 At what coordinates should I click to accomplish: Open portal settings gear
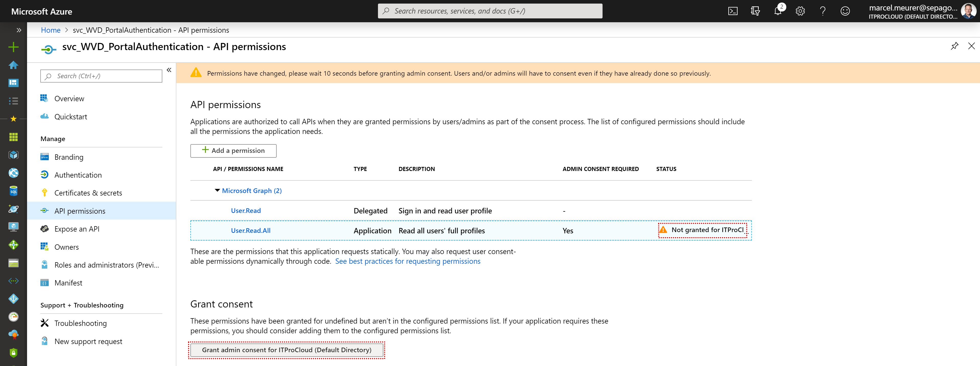[800, 11]
